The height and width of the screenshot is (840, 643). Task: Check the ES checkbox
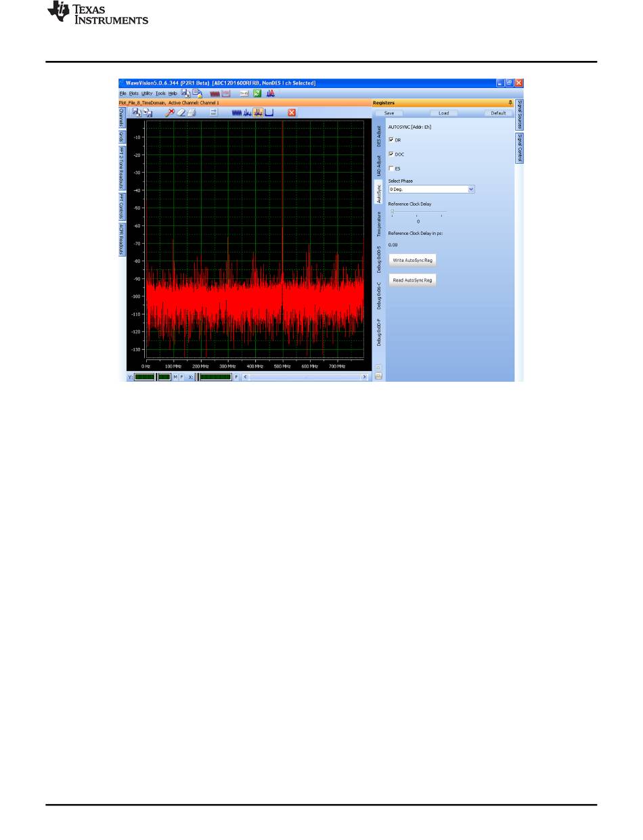391,168
